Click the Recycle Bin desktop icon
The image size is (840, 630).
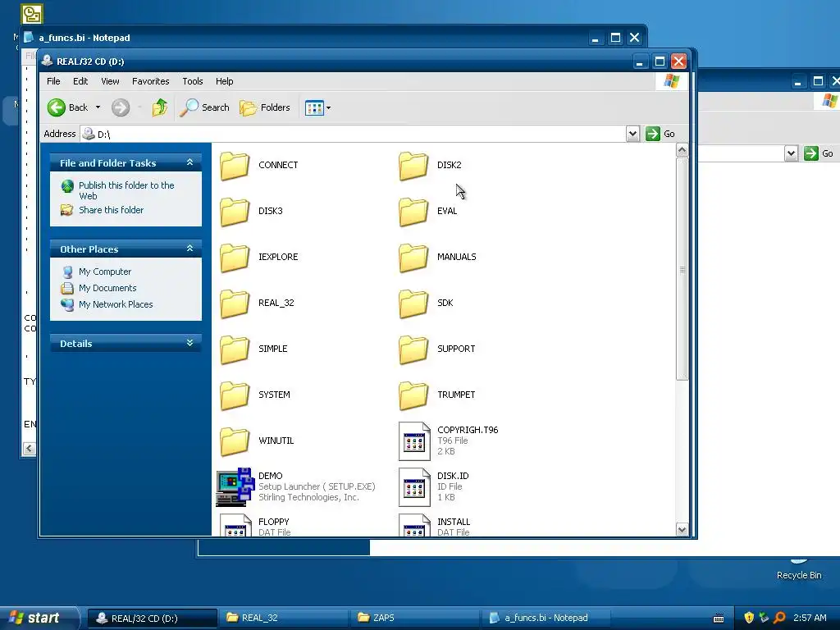799,569
